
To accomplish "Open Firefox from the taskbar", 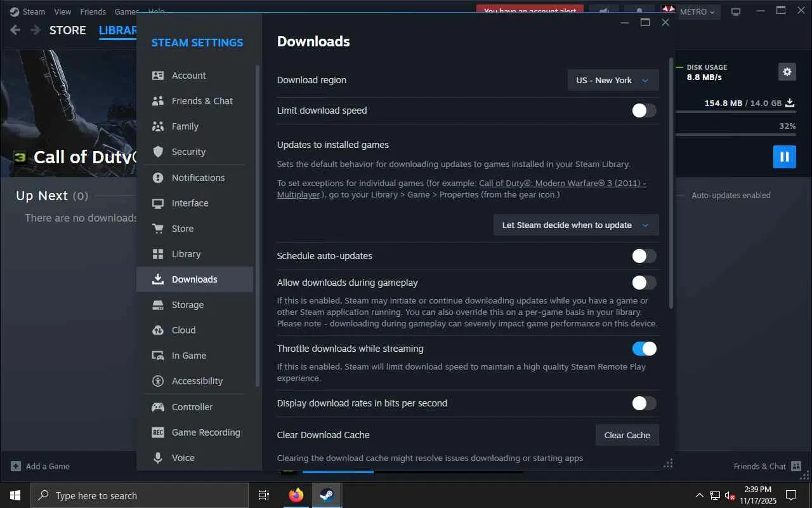I will tap(296, 495).
